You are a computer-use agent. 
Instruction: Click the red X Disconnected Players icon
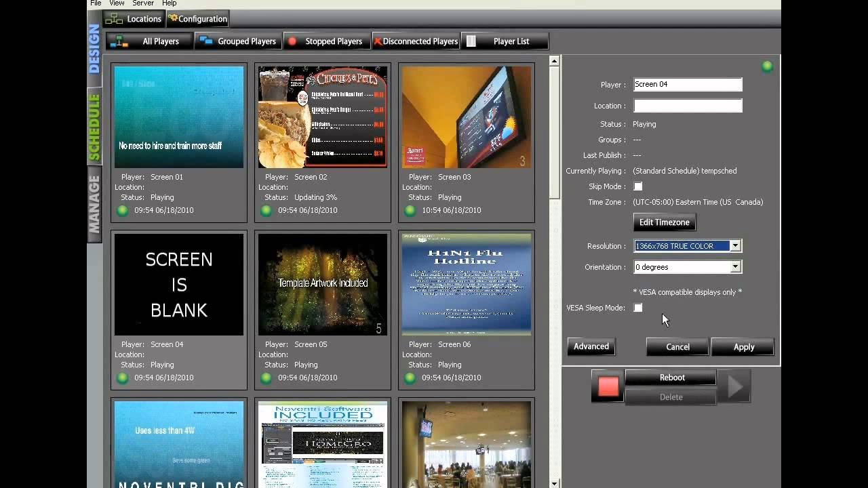click(378, 41)
